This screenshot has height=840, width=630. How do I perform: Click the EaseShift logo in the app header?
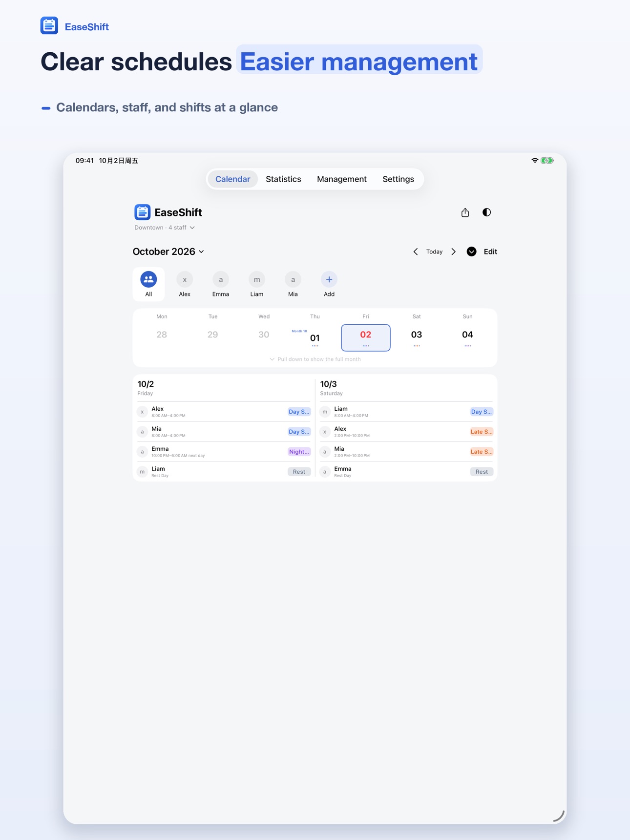[143, 212]
